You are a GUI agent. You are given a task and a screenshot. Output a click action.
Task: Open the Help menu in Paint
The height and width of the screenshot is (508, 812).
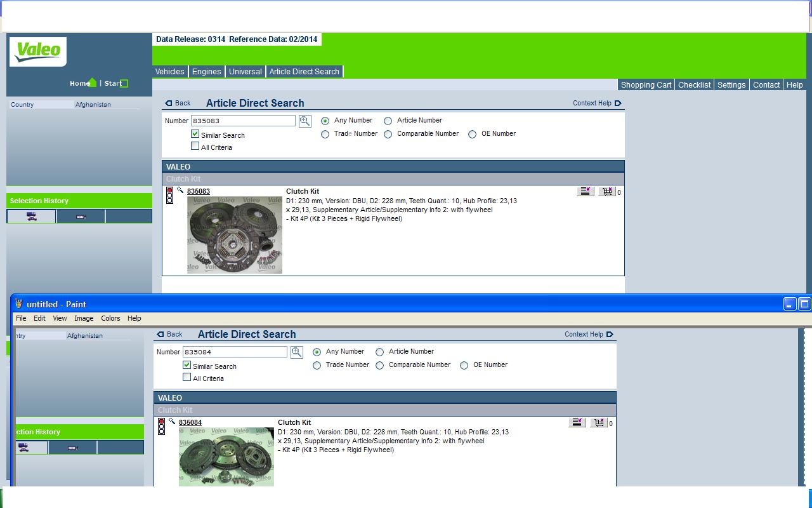(134, 318)
